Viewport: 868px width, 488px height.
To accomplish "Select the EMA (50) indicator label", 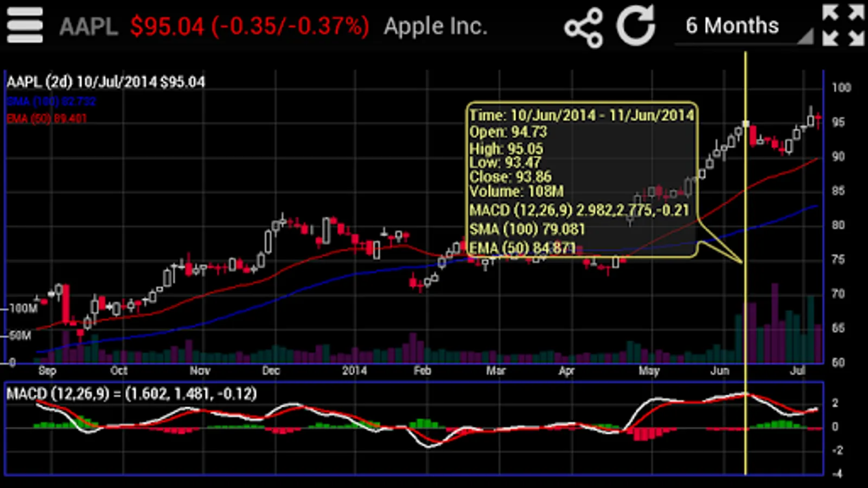I will 47,118.
